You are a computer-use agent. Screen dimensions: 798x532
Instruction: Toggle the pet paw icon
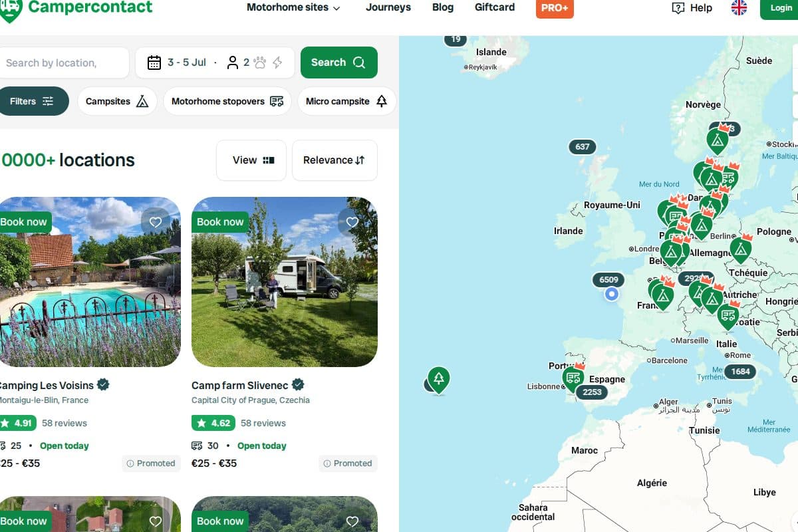pos(259,63)
